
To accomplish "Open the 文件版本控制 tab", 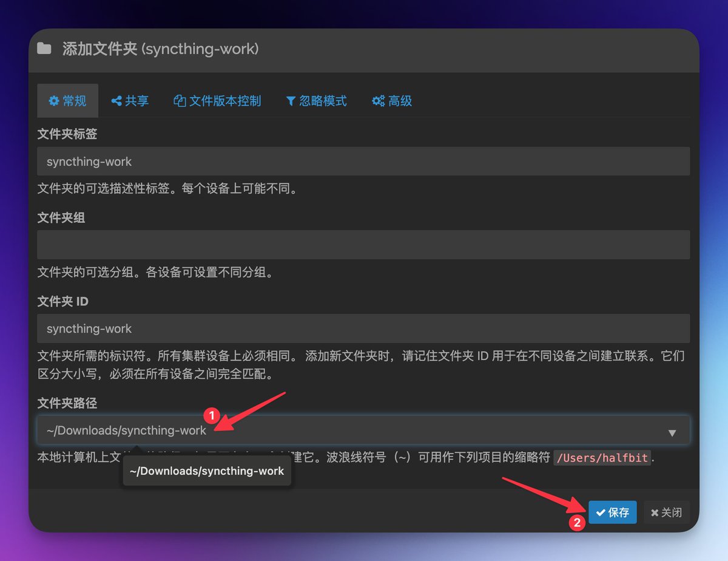I will (217, 101).
